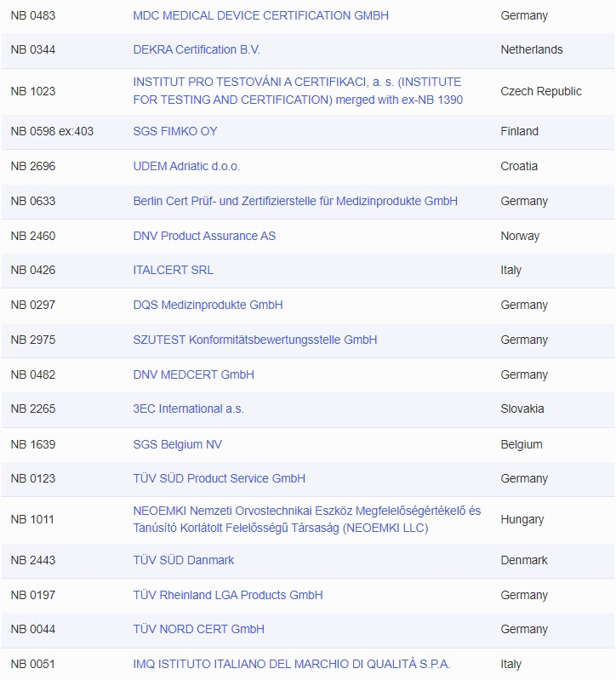Open IMQ ISTITUTO ITALIANO DEL MARCHIO link

[x=291, y=664]
